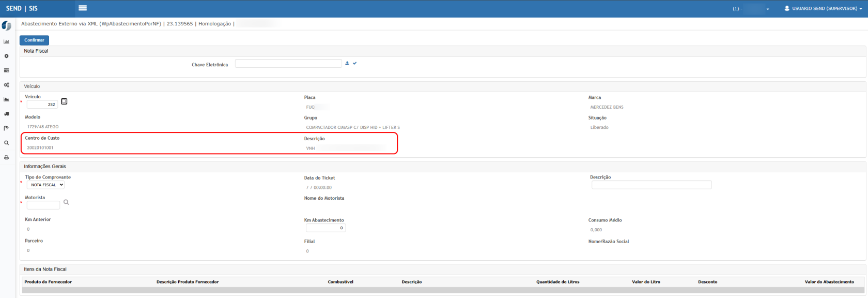Open the multiple gears icon in the sidebar

point(6,85)
